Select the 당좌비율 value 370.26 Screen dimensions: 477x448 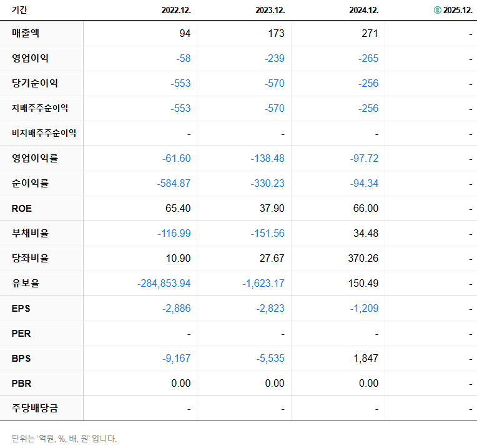(363, 258)
